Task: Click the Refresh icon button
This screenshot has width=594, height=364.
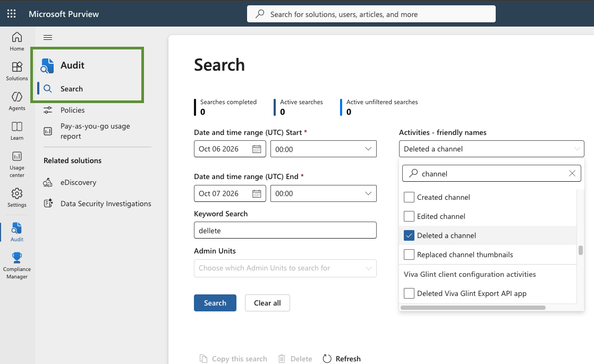Action: tap(327, 359)
